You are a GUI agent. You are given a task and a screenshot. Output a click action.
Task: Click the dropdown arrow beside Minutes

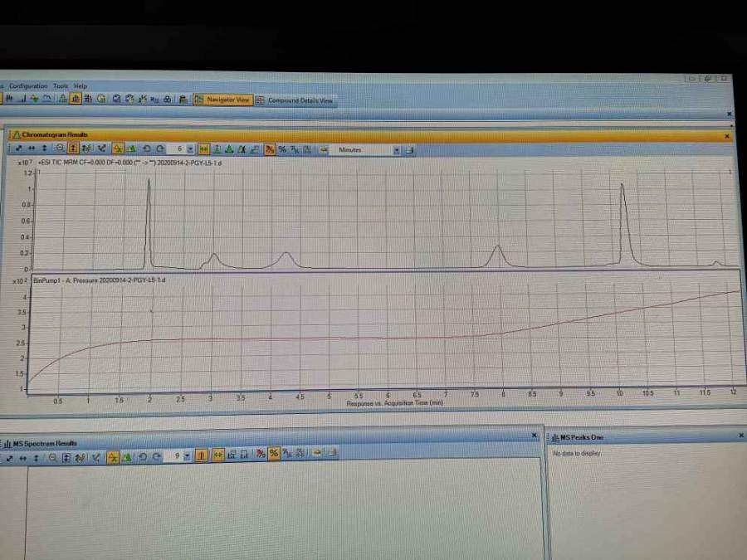397,150
